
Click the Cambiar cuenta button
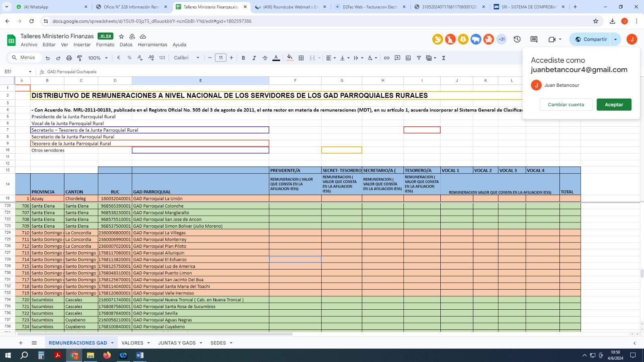point(566,105)
